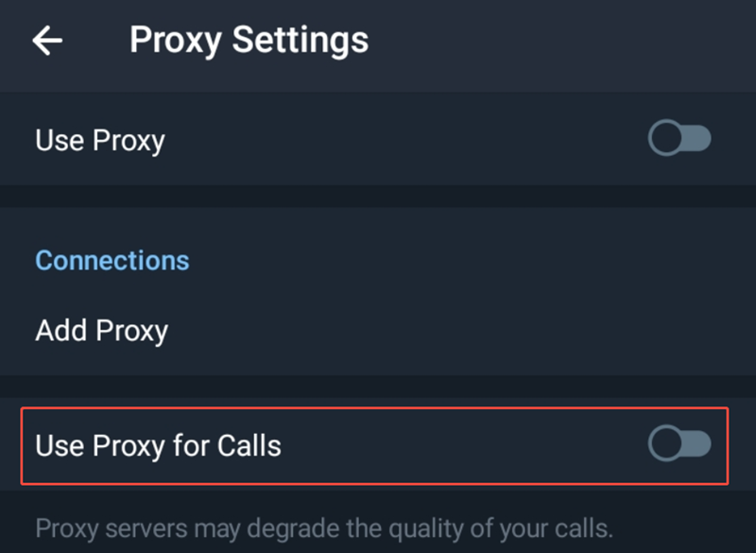Click the Proxy Settings title

249,40
